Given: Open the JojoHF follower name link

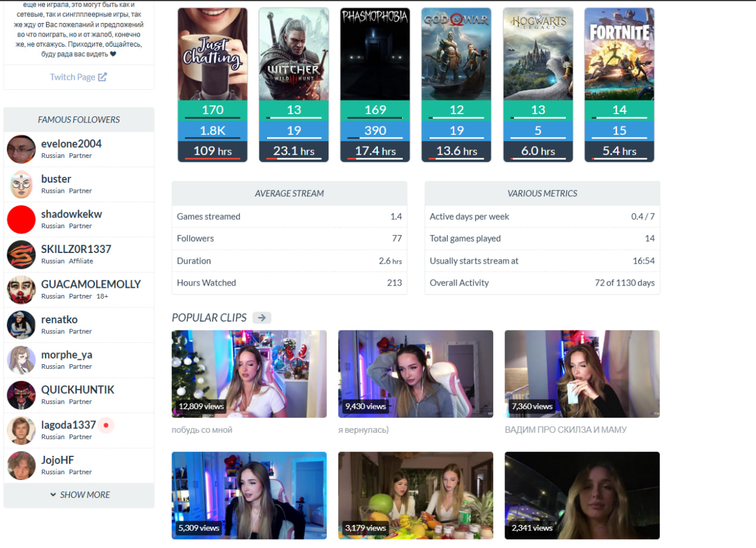Looking at the screenshot, I should pyautogui.click(x=57, y=461).
